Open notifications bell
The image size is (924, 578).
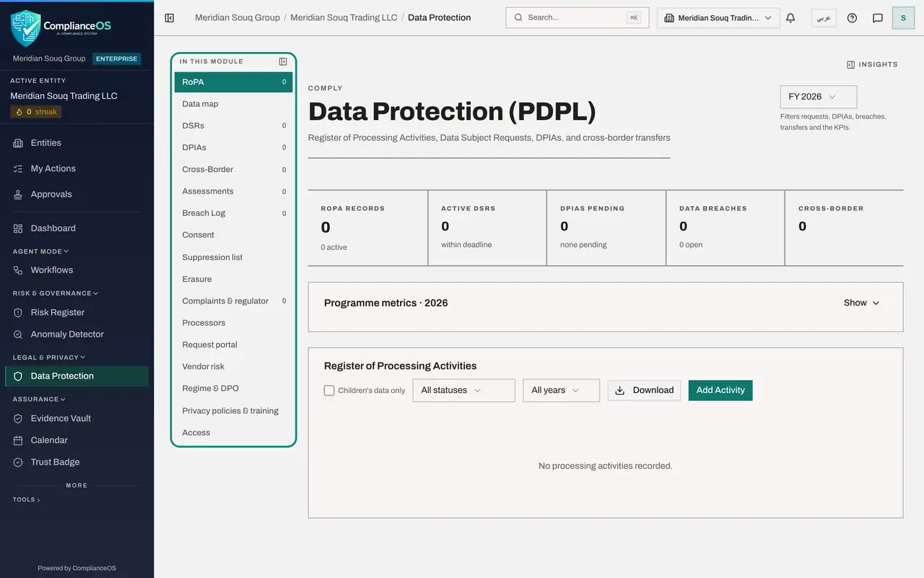(790, 18)
